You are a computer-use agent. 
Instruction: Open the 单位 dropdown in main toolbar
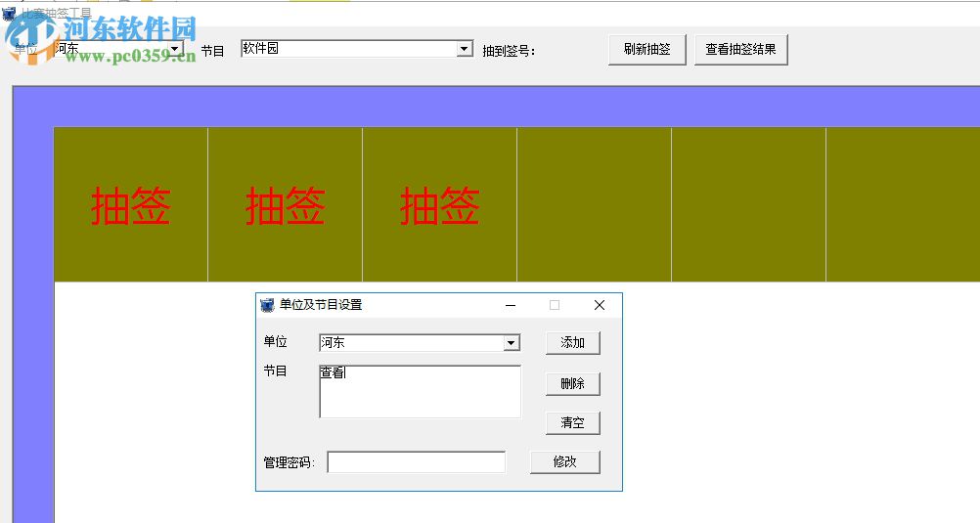coord(175,49)
